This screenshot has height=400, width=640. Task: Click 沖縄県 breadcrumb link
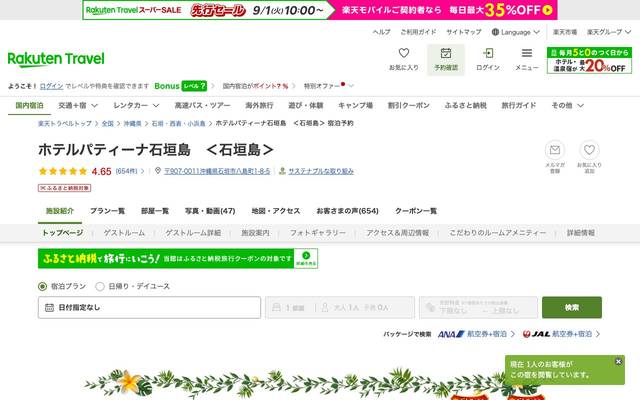[133, 123]
